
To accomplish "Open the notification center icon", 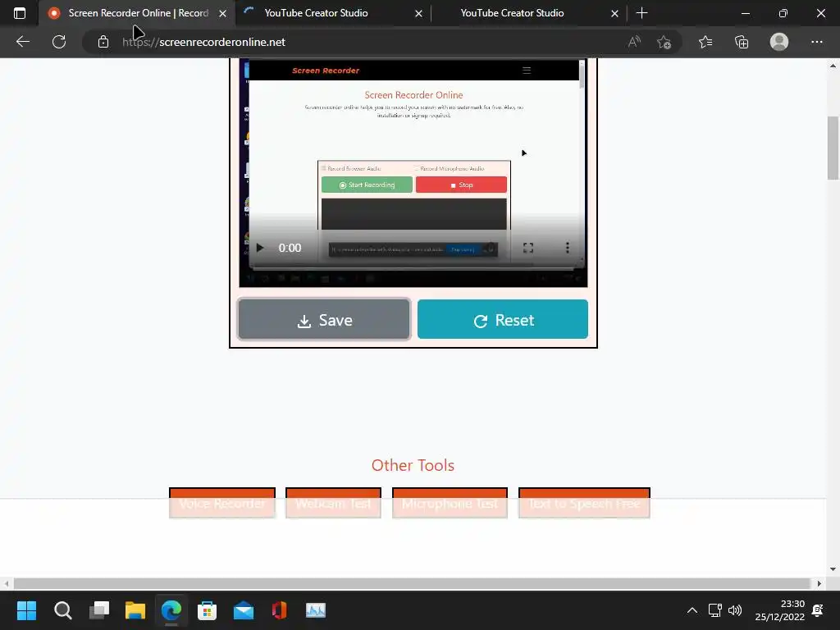I will pos(818,610).
